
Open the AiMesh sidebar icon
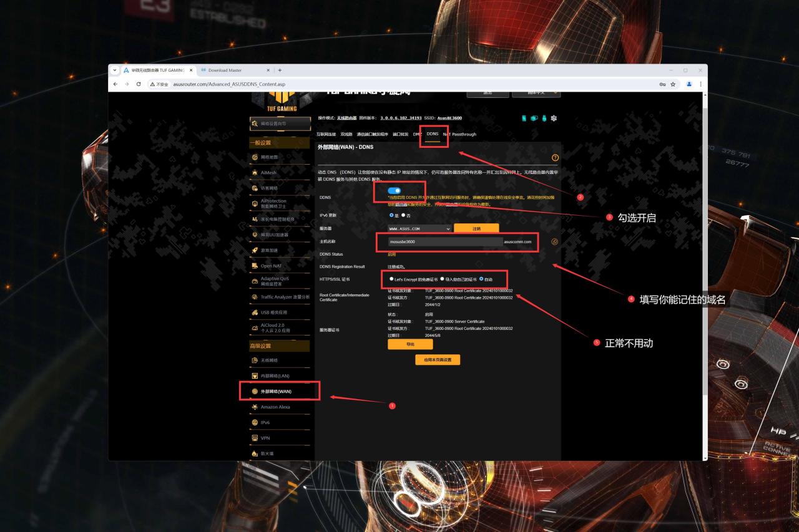(x=255, y=173)
